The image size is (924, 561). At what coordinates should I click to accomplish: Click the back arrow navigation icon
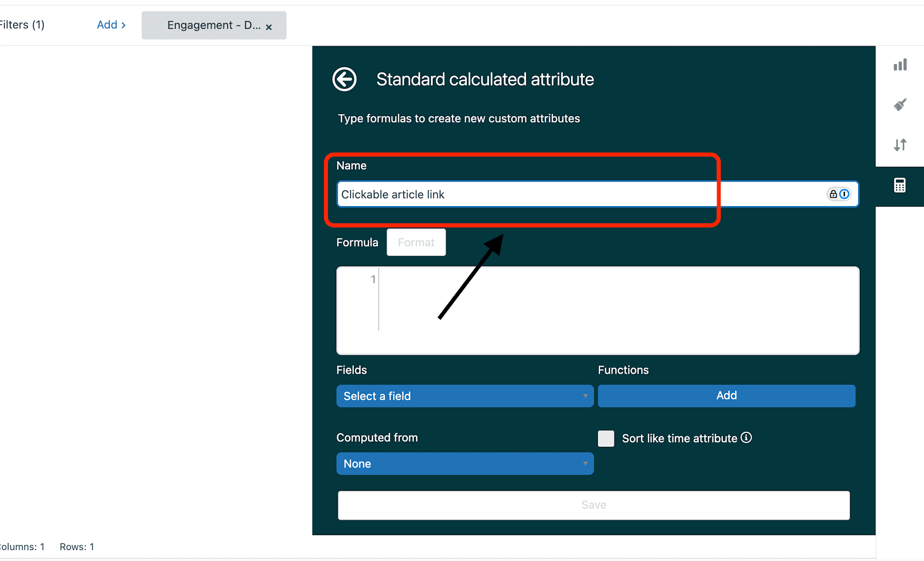345,78
